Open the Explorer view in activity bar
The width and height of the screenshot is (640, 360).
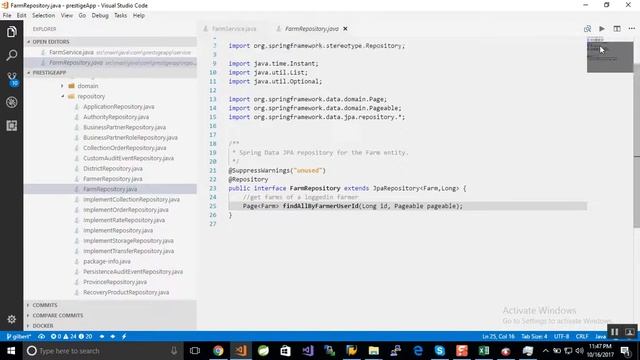[11, 32]
